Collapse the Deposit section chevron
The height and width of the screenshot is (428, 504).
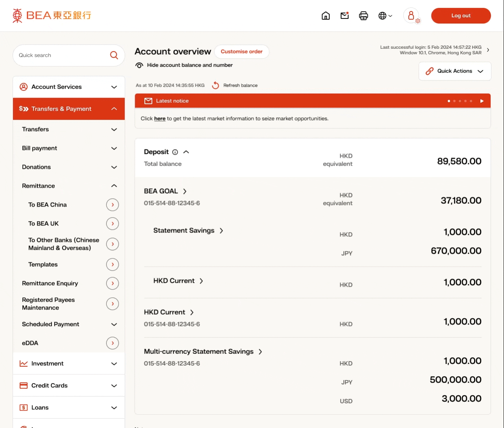pos(186,152)
